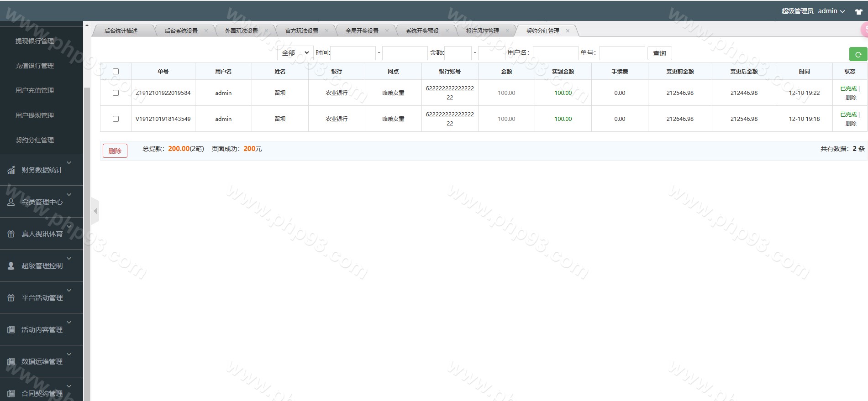Open the admin account dropdown menu
868x401 pixels.
tap(831, 11)
